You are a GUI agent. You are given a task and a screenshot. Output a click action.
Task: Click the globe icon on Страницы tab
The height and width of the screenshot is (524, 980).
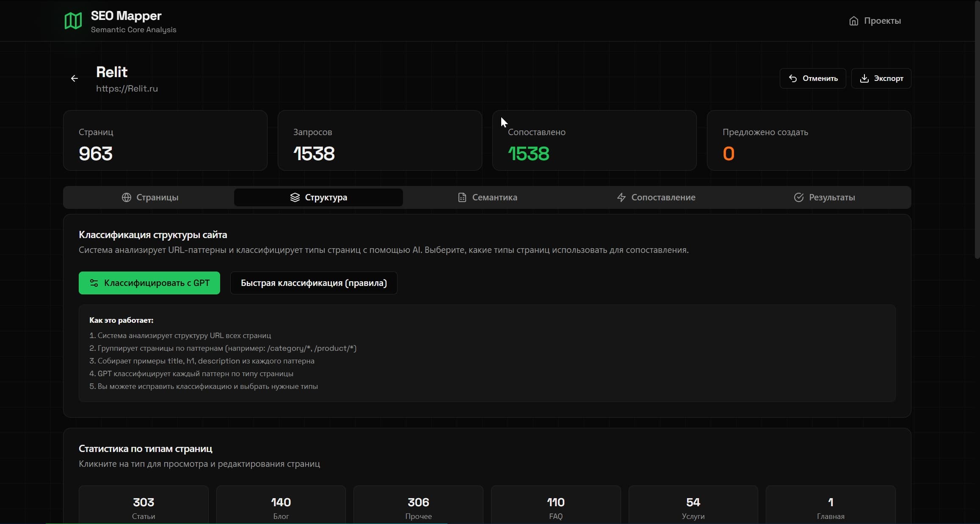click(x=126, y=197)
